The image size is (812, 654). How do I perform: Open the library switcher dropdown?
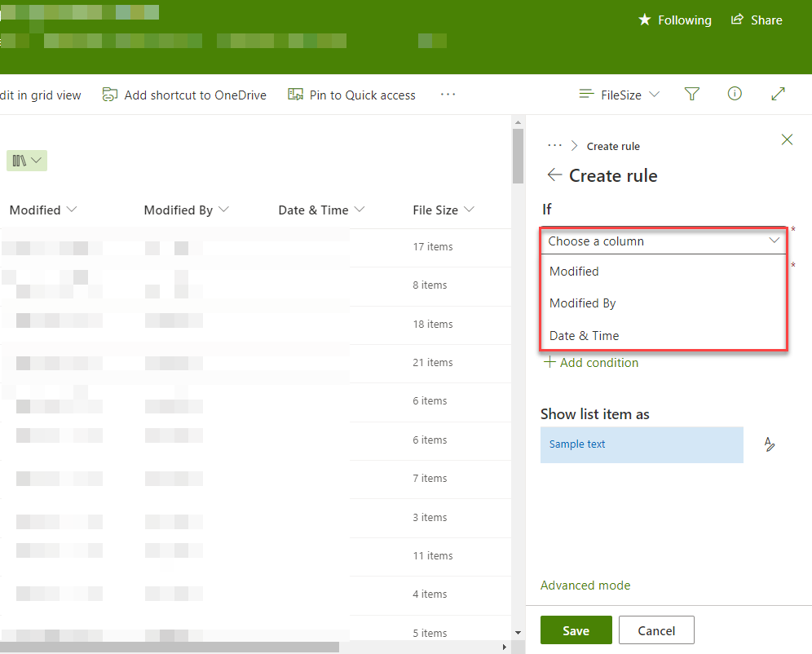coord(27,161)
